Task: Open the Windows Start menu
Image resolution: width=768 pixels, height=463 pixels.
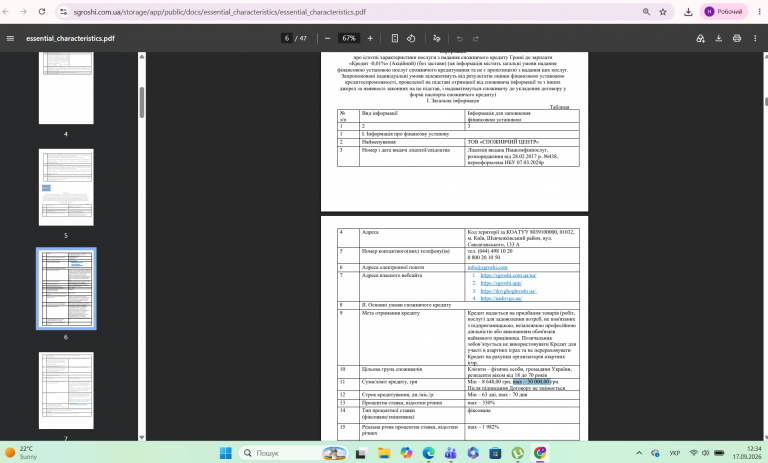Action: click(226, 453)
